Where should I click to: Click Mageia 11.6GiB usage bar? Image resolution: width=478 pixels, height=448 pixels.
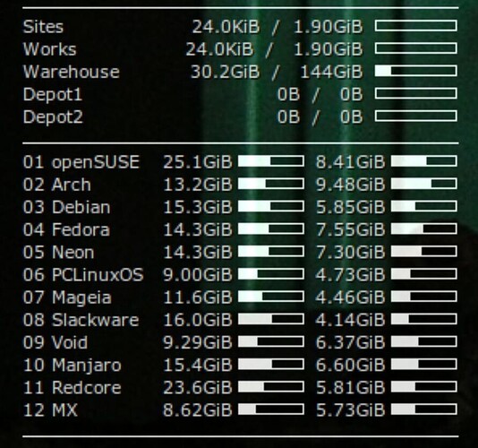(x=271, y=297)
